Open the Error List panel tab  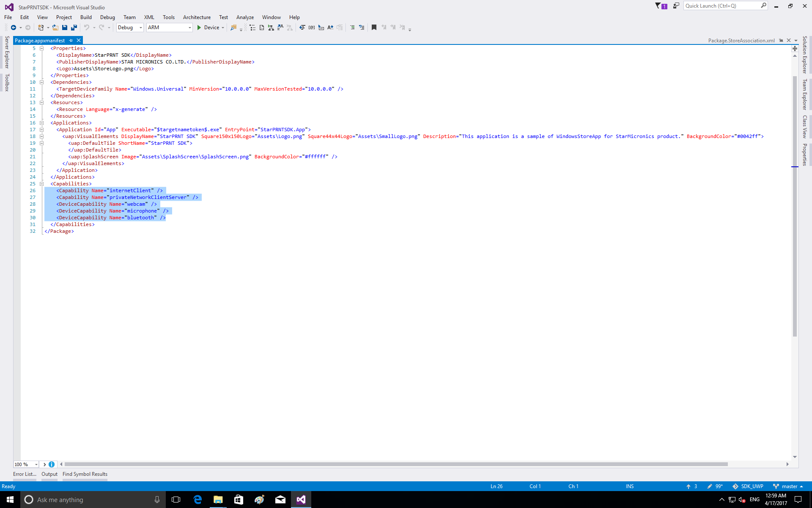[25, 474]
